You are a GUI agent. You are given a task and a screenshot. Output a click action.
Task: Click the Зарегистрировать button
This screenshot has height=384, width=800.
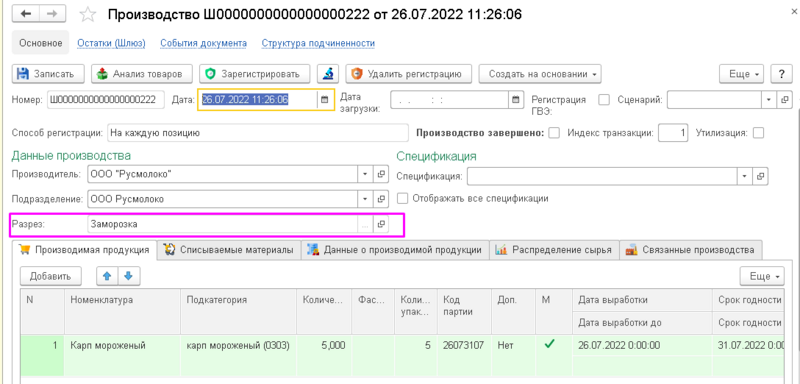pyautogui.click(x=254, y=74)
